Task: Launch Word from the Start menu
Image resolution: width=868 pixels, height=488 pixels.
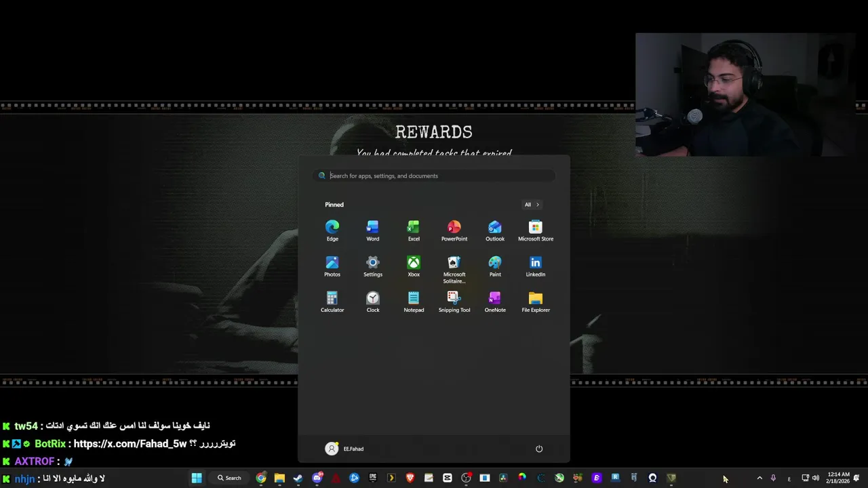Action: [373, 230]
